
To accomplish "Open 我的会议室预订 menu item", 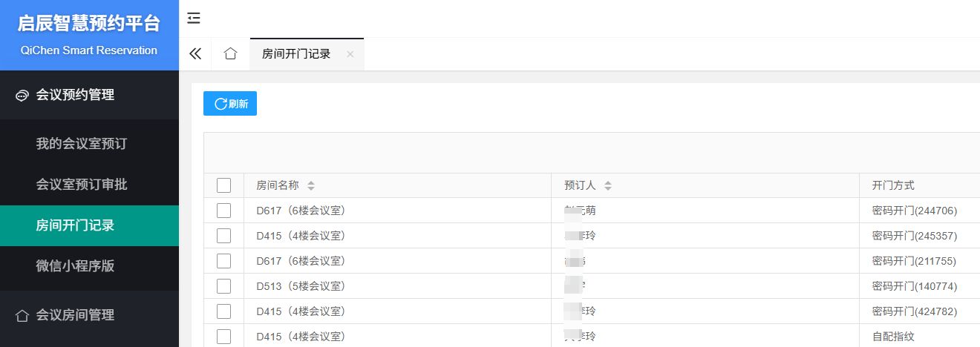I will click(82, 144).
